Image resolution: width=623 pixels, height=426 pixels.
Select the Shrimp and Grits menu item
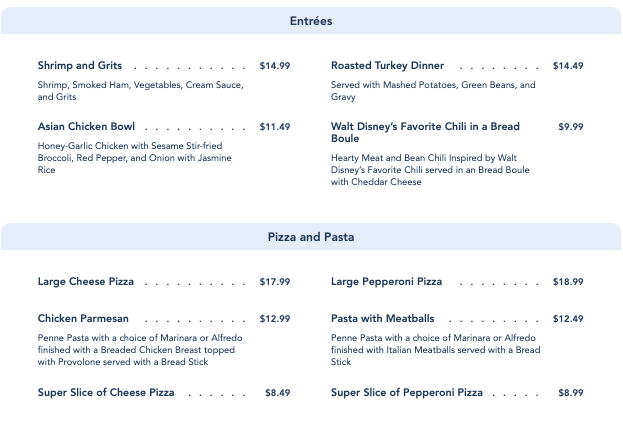pyautogui.click(x=80, y=66)
